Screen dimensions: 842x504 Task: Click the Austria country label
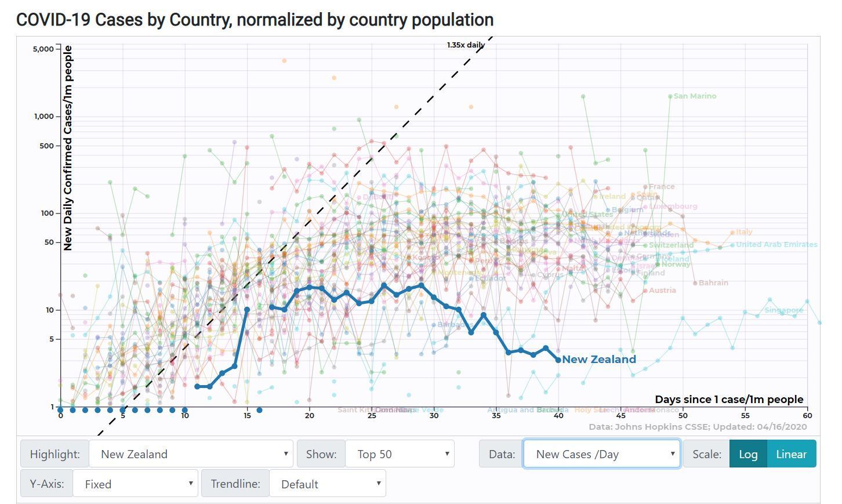point(662,291)
